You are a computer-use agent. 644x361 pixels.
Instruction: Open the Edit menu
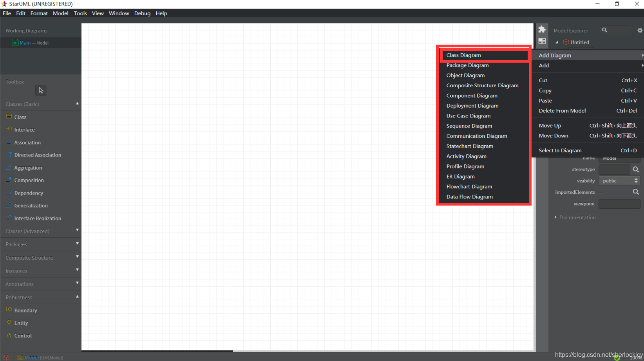click(x=21, y=13)
